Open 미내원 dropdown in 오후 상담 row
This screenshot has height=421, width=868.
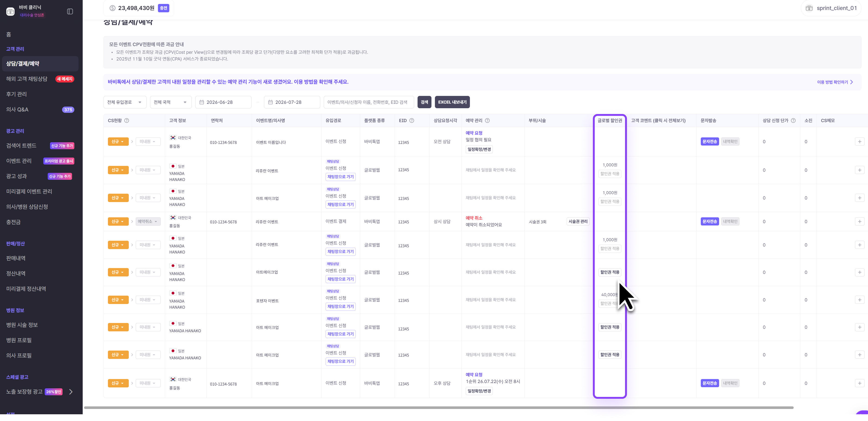[148, 383]
